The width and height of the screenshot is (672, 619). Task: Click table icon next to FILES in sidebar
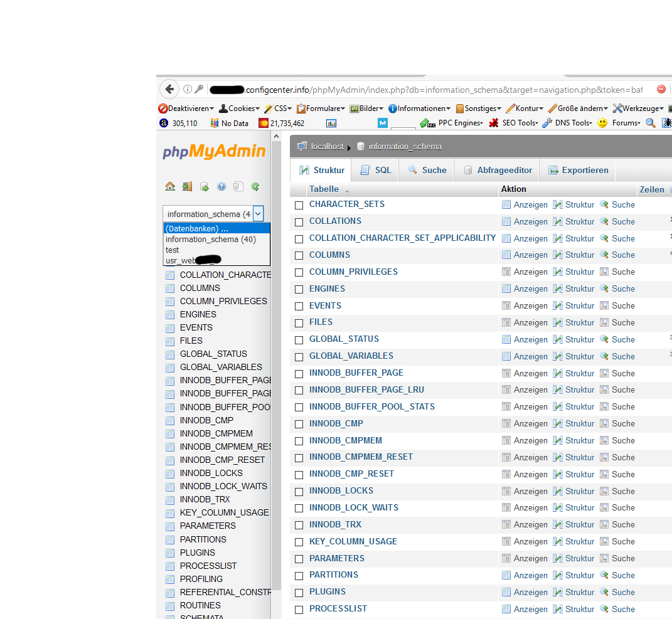[170, 341]
